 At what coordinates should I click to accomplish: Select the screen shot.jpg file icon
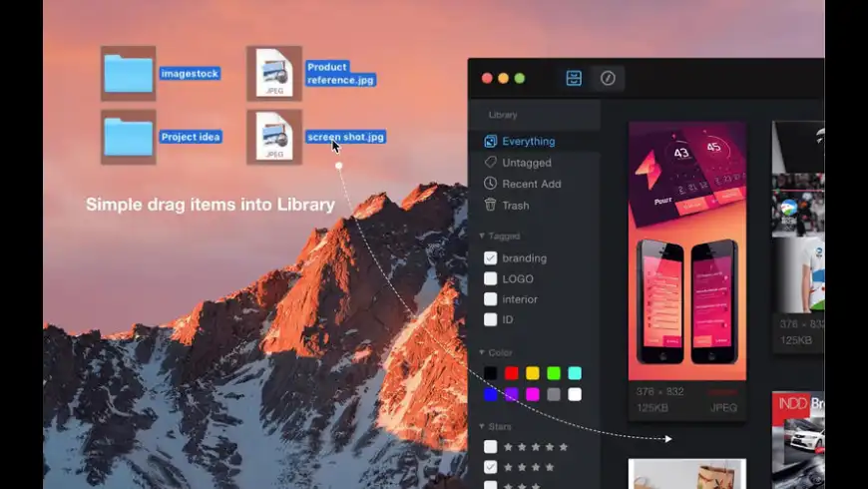pyautogui.click(x=274, y=137)
